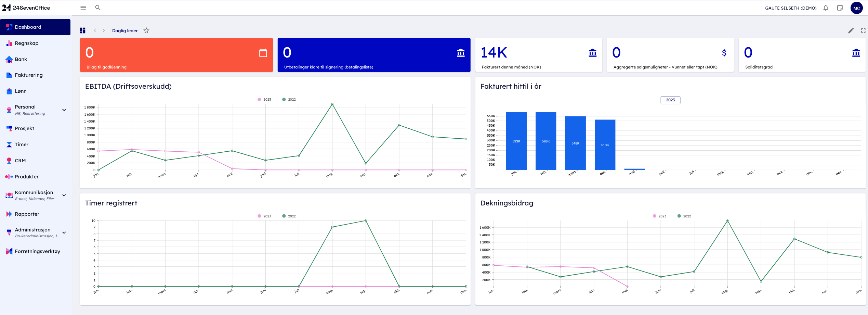This screenshot has width=868, height=315.
Task: Click the pencil edit dashboard icon
Action: tap(851, 30)
